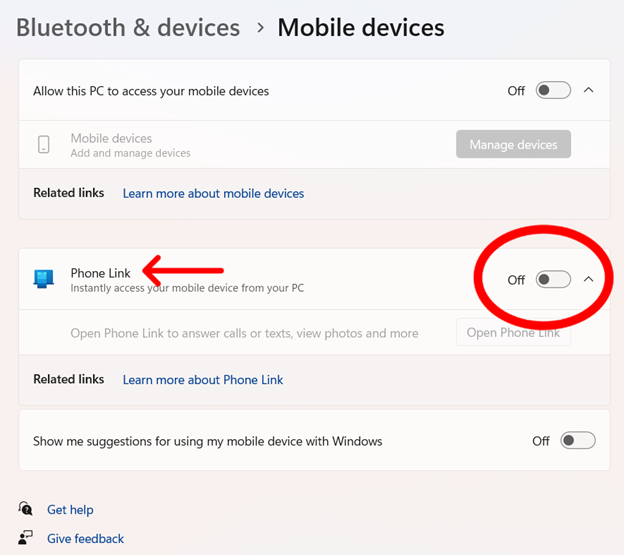Toggle Allow this PC to access mobile devices
This screenshot has width=624, height=555.
coord(553,90)
